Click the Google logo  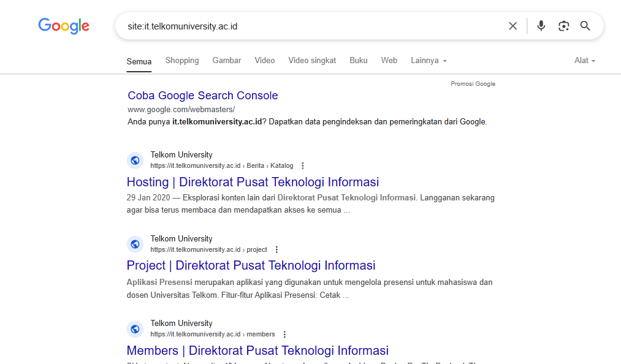64,26
